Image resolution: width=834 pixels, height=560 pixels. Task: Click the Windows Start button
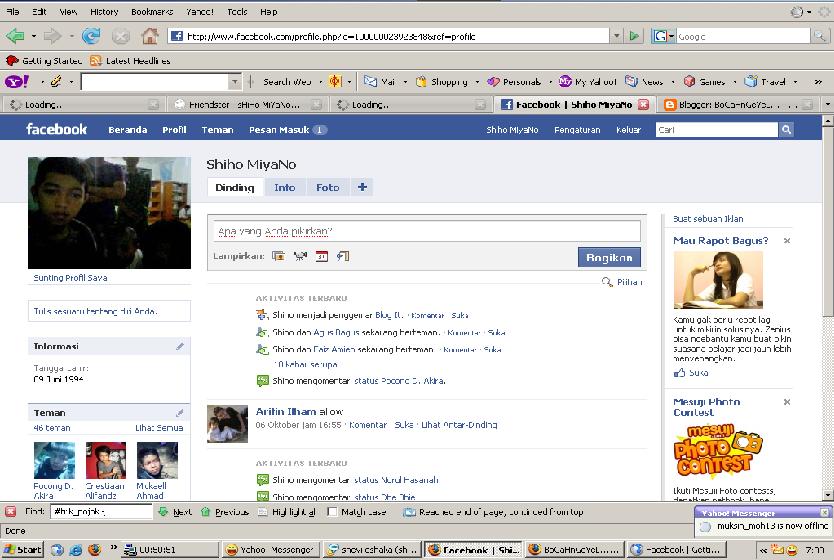(x=22, y=549)
